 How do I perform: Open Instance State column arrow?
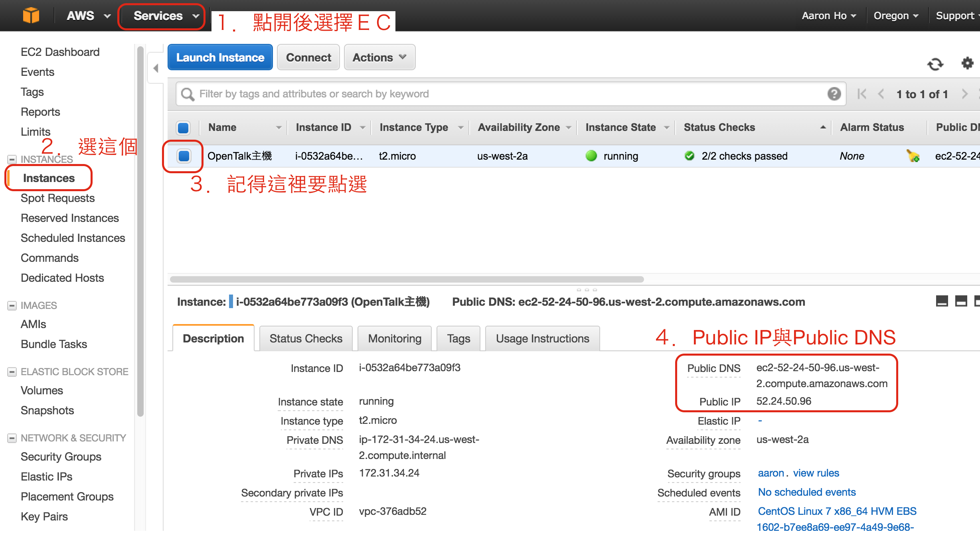[x=666, y=128]
